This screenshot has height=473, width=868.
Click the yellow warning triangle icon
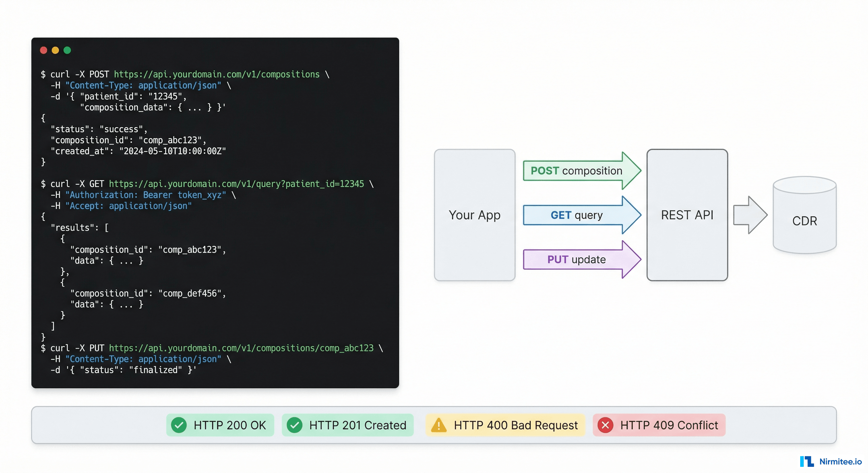[439, 425]
